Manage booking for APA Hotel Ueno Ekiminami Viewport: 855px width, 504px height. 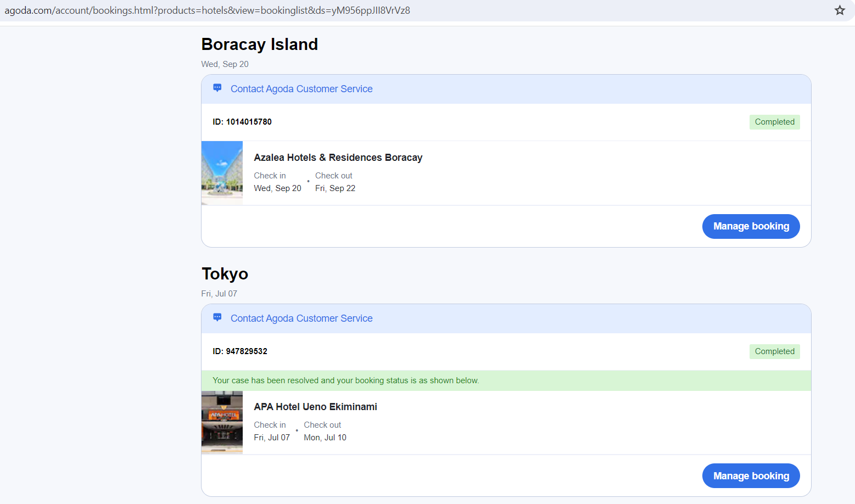pos(751,476)
